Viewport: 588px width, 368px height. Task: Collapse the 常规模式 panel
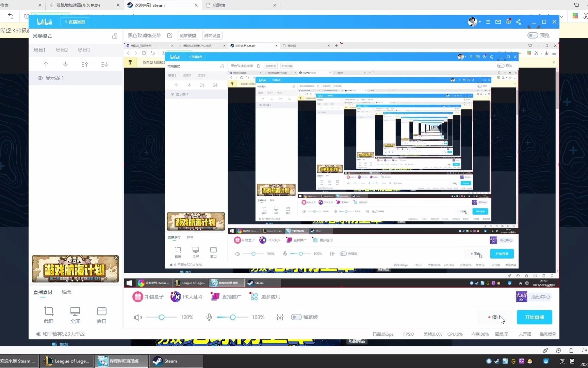115,36
